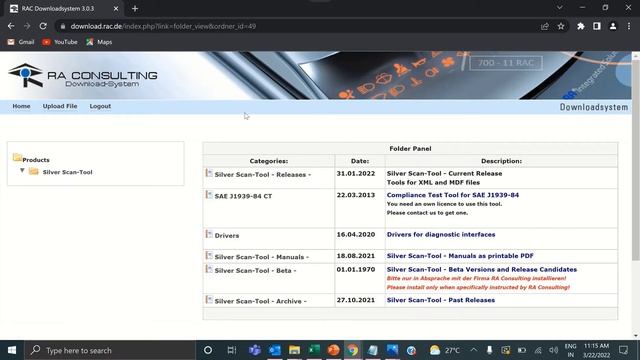Open the tab search chevron

tap(560, 8)
